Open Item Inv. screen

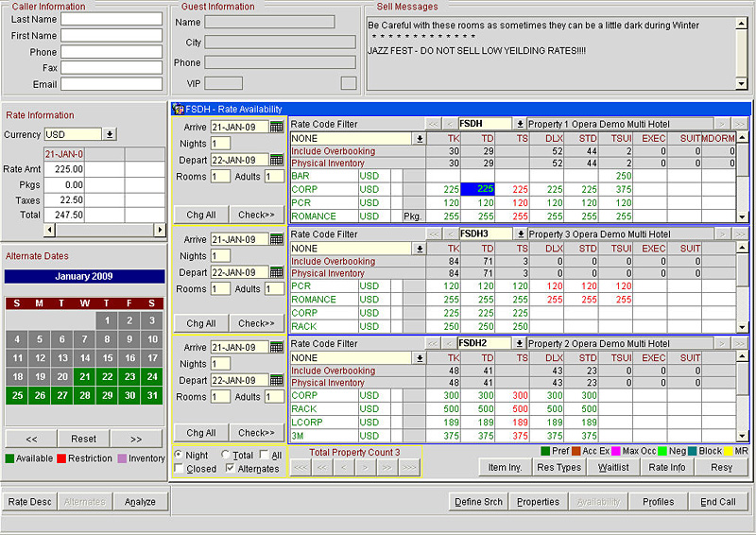pyautogui.click(x=505, y=467)
